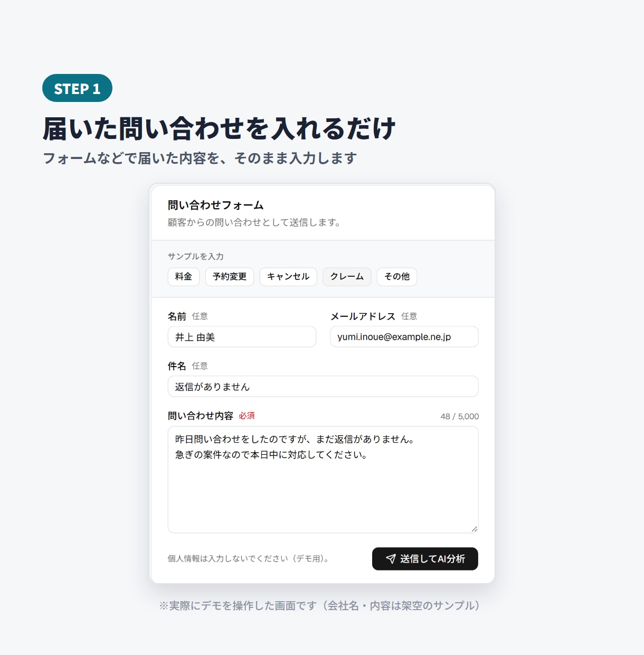The height and width of the screenshot is (655, 644).
Task: Click the 料金 sample button
Action: coord(184,277)
